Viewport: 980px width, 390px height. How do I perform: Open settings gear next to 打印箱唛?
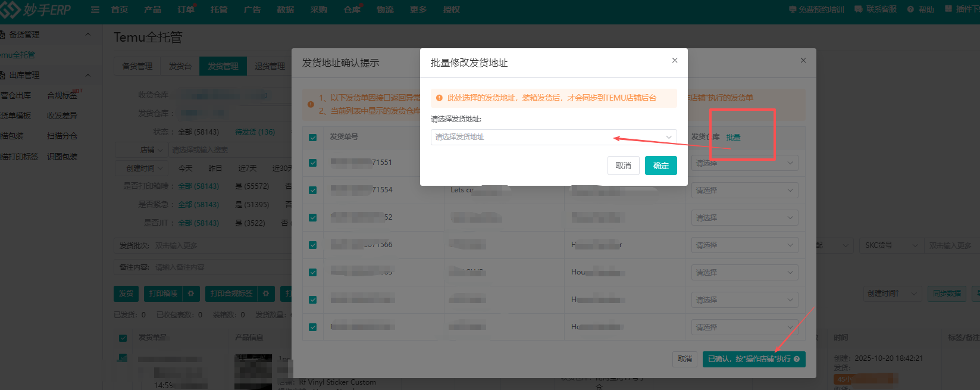click(x=191, y=294)
